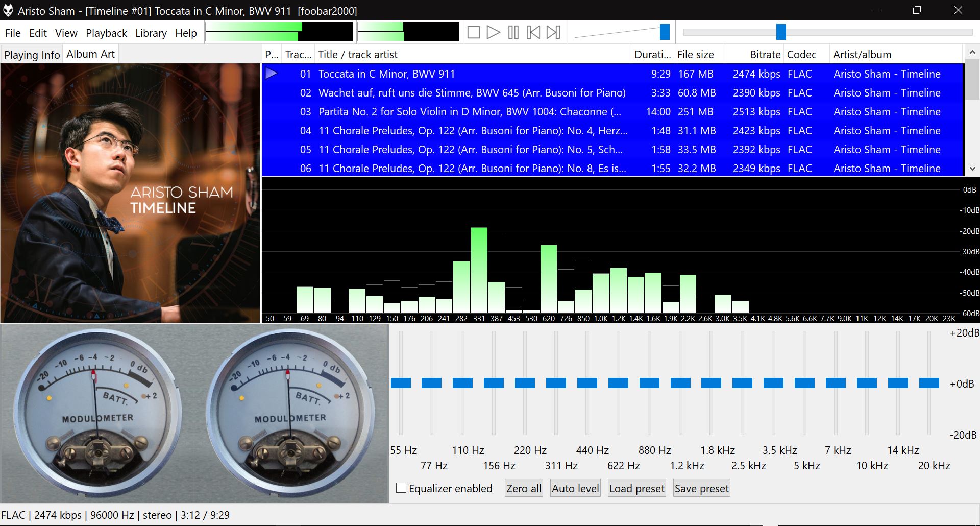Select track Toccata in C Minor, BWV 911
The image size is (980, 526).
(x=612, y=74)
